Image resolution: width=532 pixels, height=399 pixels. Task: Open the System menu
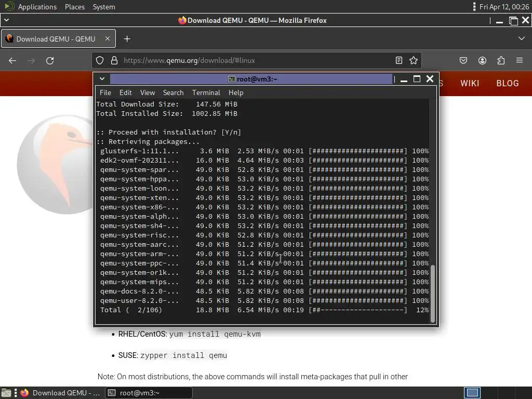(104, 7)
